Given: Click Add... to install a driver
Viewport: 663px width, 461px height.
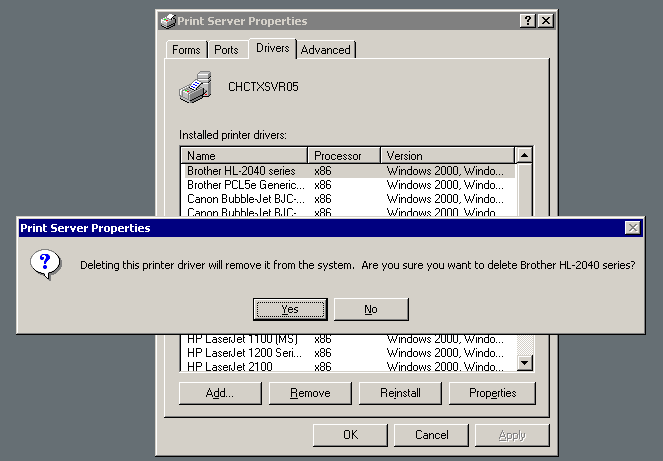Looking at the screenshot, I should pyautogui.click(x=220, y=393).
